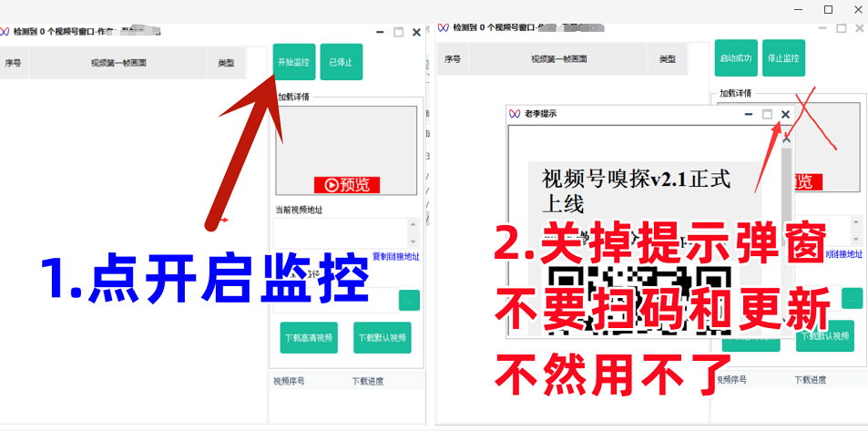868x431 pixels.
Task: Minimize the right 视频号 window
Action: (x=823, y=27)
